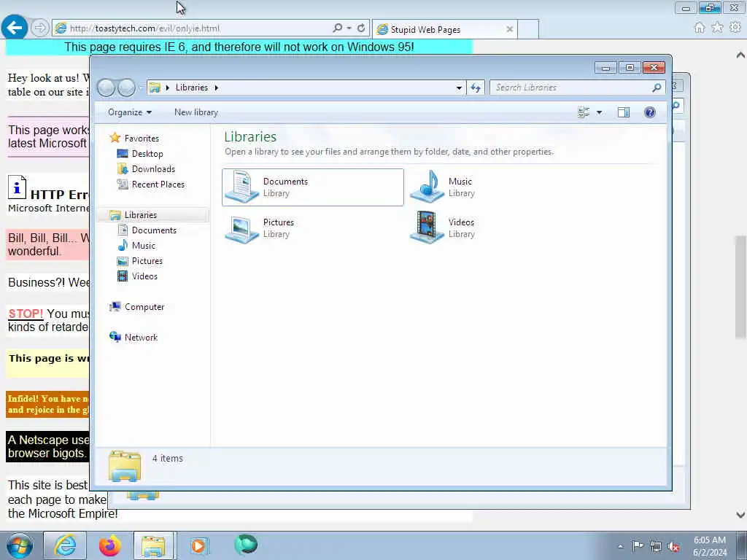Open Windows Media Player from taskbar

(x=198, y=545)
